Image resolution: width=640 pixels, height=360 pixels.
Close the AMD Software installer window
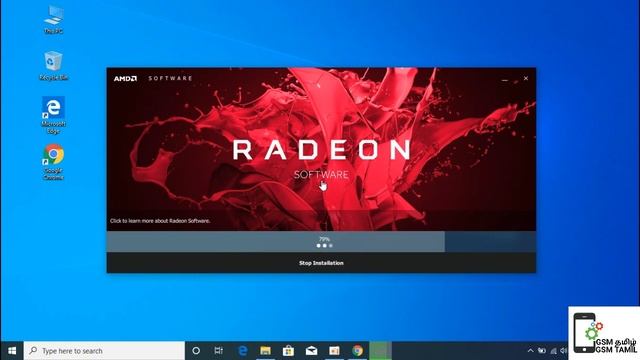[526, 78]
